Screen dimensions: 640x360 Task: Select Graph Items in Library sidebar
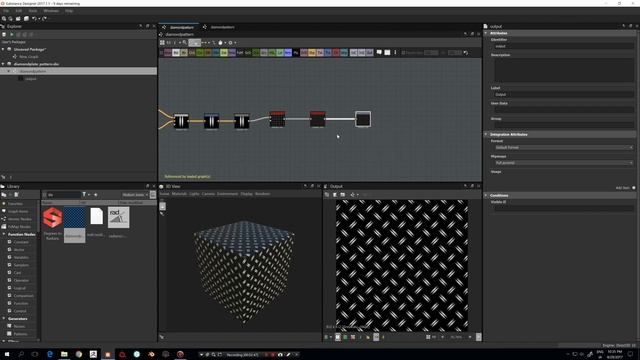point(18,211)
